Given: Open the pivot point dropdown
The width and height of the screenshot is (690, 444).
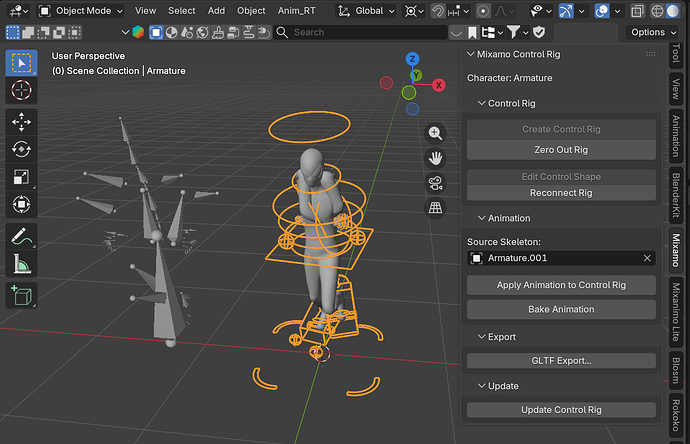Looking at the screenshot, I should pos(414,11).
